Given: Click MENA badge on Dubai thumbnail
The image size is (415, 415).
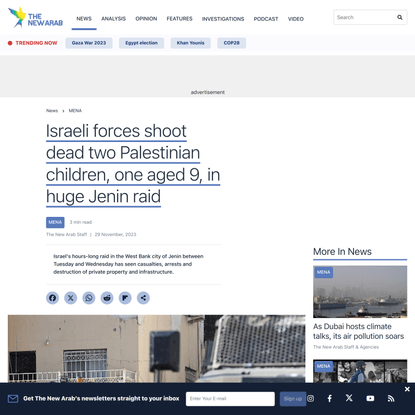Looking at the screenshot, I should (x=323, y=272).
